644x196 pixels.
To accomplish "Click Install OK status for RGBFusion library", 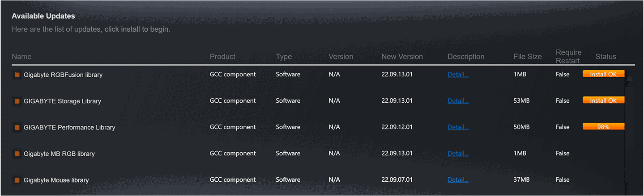I will point(603,74).
